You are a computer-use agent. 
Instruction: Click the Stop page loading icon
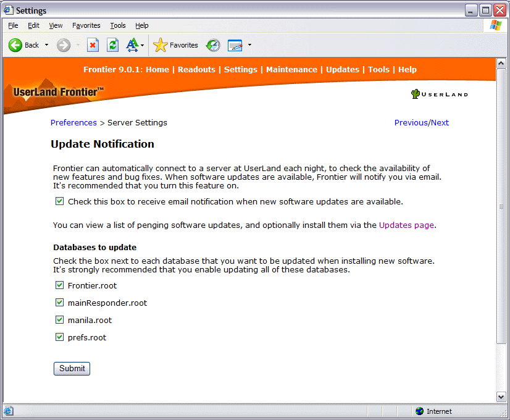(93, 45)
